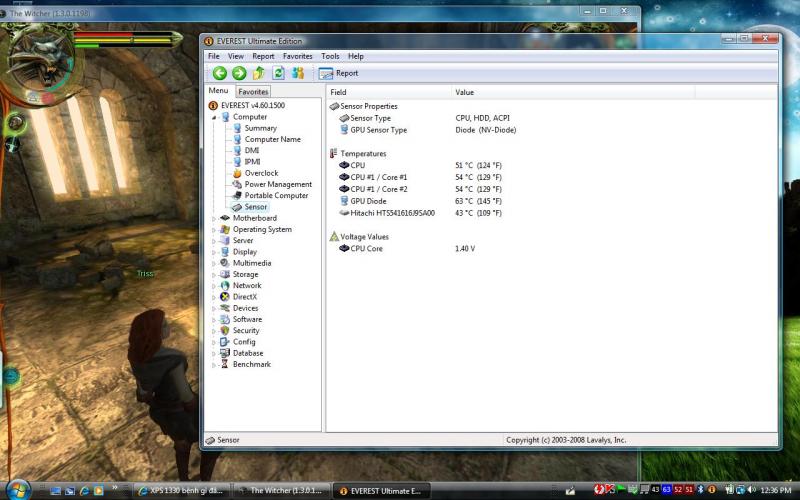Switch to the Favorites tab
800x500 pixels.
[x=253, y=92]
